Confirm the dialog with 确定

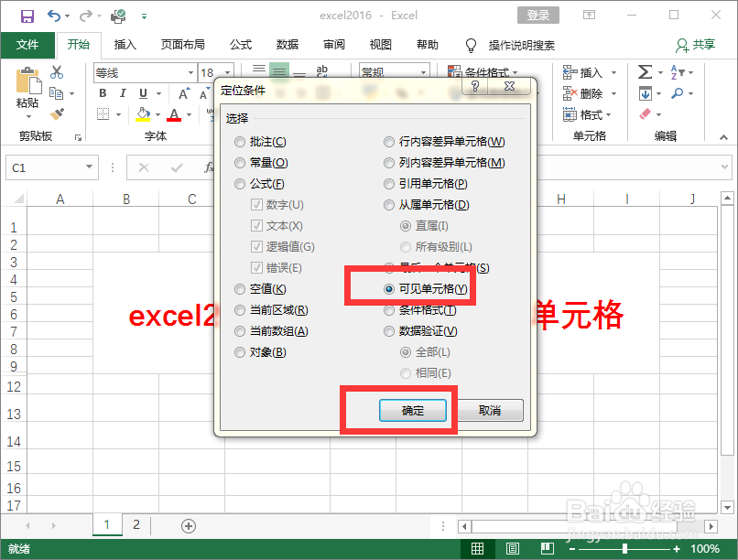413,411
